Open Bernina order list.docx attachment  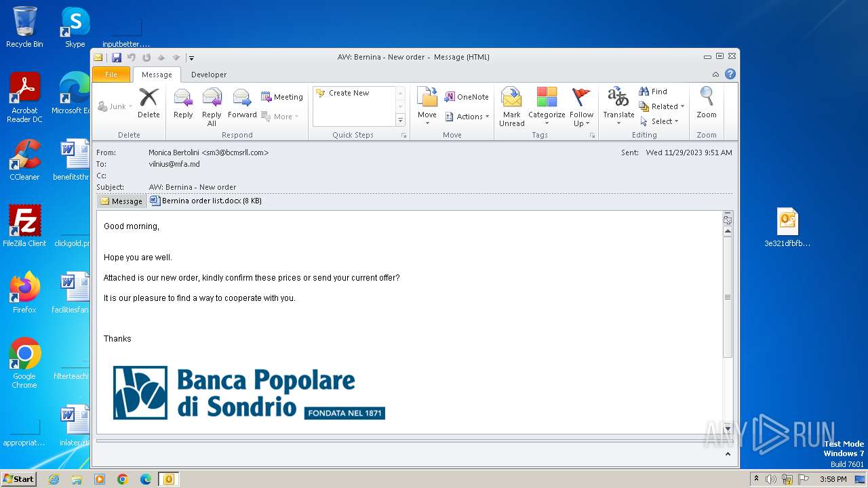pos(205,201)
